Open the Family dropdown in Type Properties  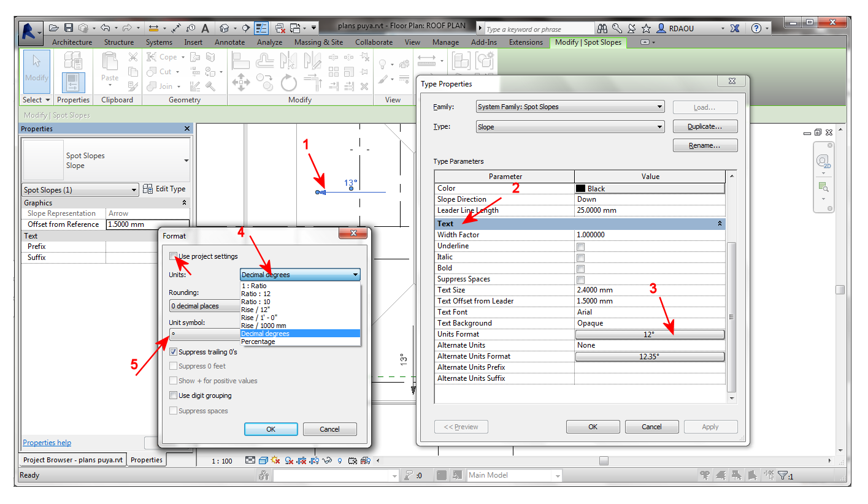point(570,107)
